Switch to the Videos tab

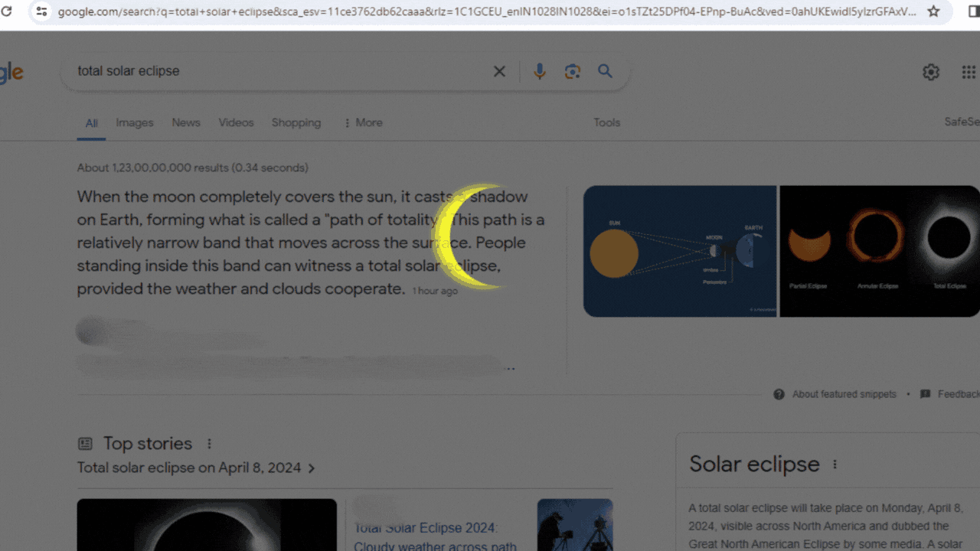coord(236,122)
